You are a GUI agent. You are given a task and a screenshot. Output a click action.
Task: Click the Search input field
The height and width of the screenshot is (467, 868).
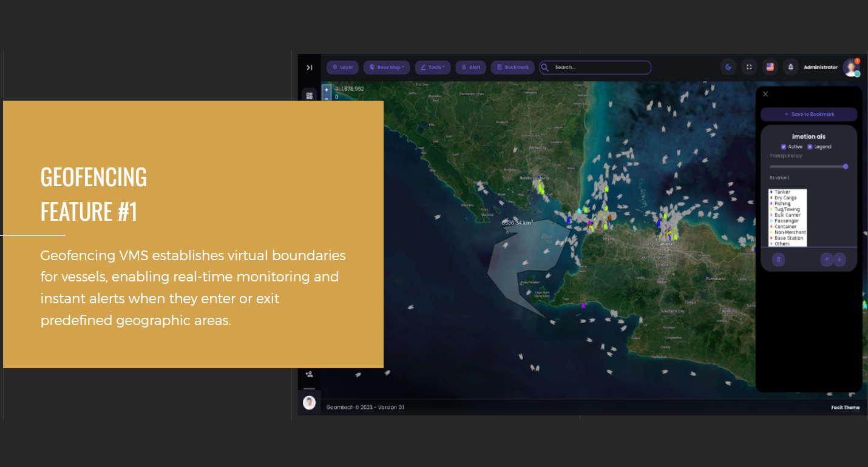tap(598, 67)
